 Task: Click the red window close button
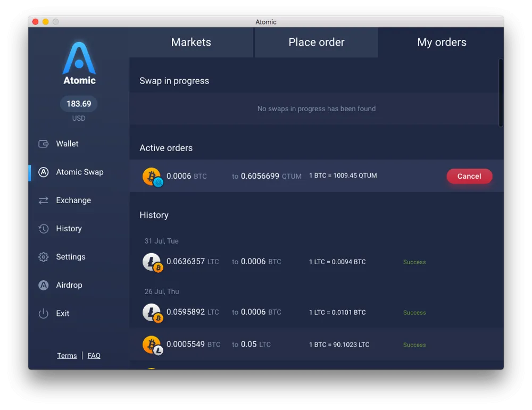(35, 22)
